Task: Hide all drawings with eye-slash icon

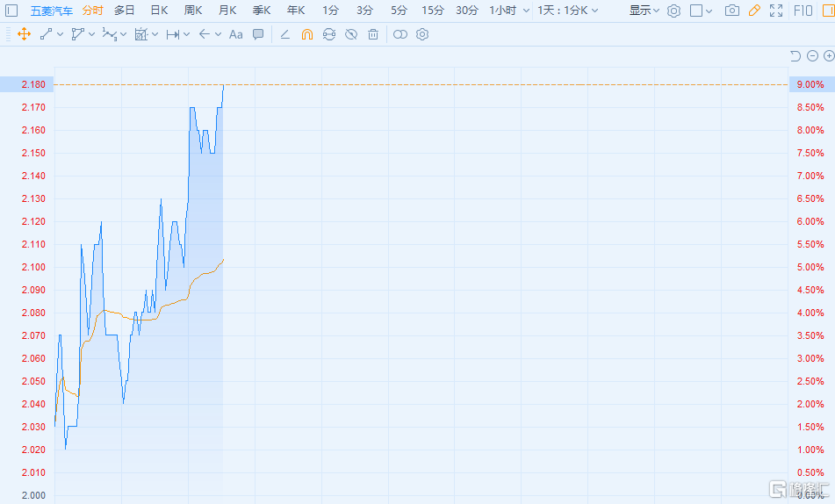Action: click(x=351, y=34)
